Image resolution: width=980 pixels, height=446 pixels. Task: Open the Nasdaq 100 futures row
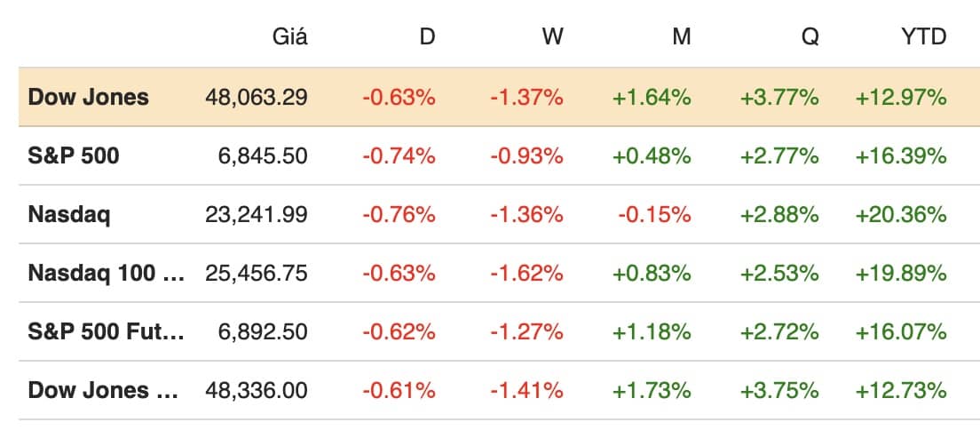106,273
